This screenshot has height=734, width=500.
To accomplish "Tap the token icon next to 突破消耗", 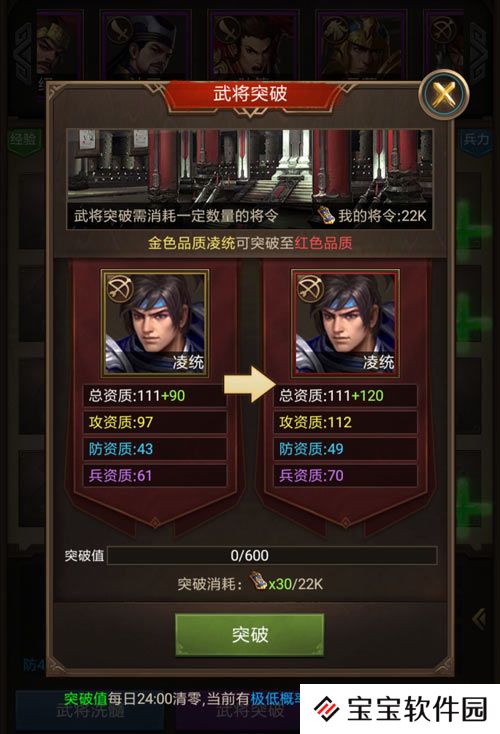I will tap(258, 581).
